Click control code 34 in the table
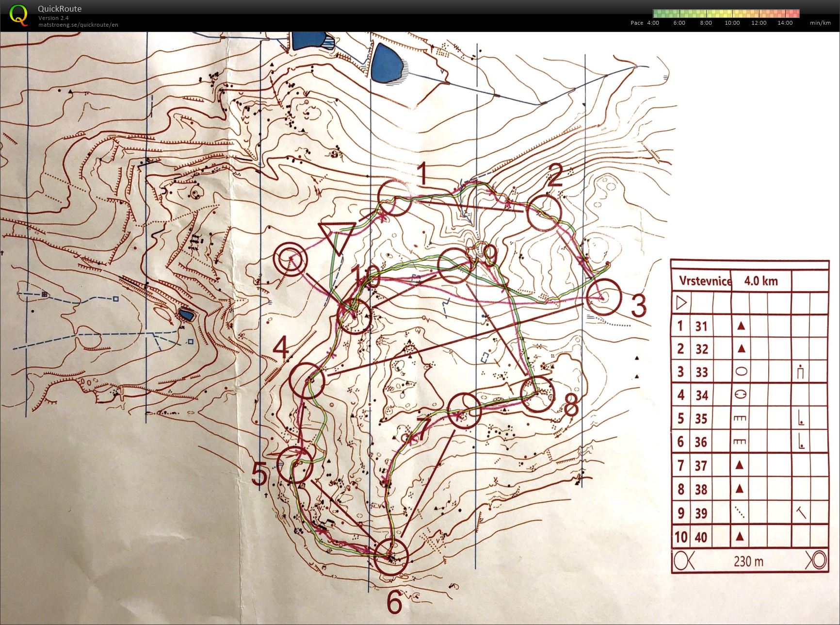Screen dimensions: 840x625 [701, 395]
